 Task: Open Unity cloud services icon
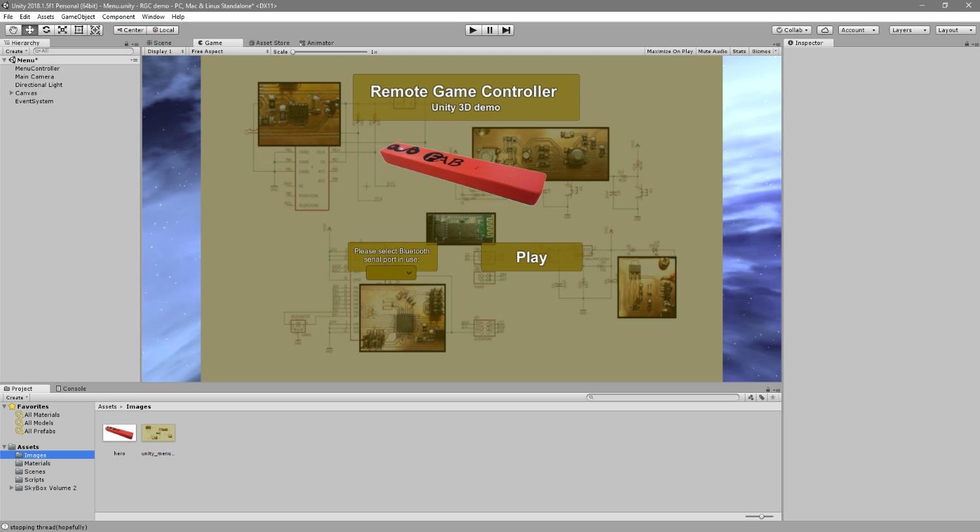825,30
